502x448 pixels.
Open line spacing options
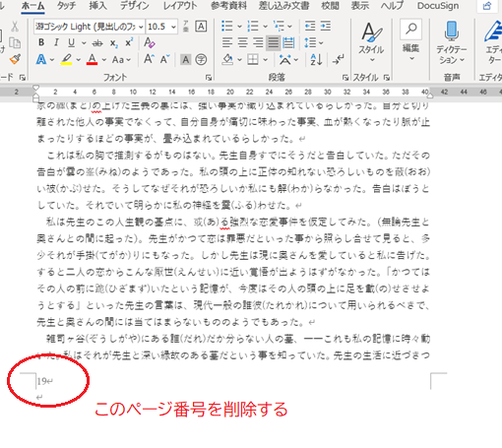[310, 42]
